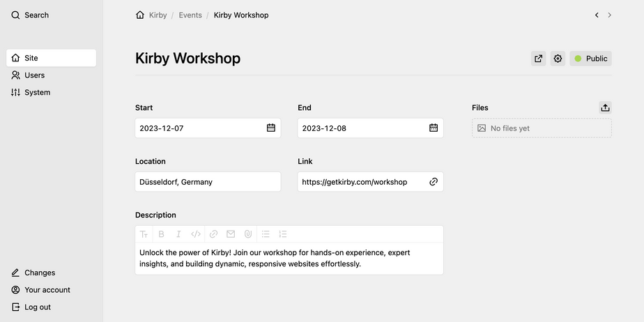This screenshot has height=322, width=644.
Task: Toggle the Public status button
Action: tap(590, 59)
